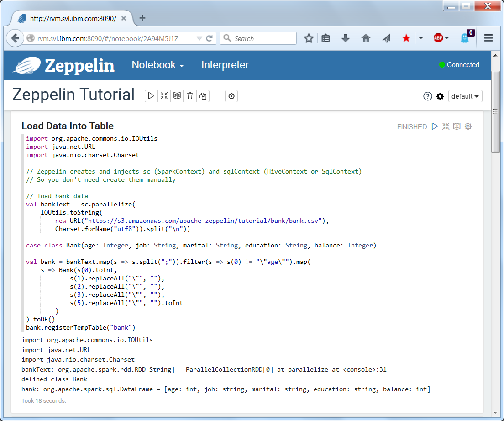Open the Notebook dropdown menu
The image size is (504, 421).
point(158,65)
